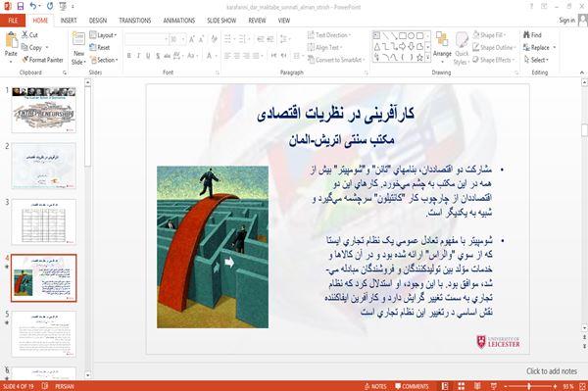
Task: Toggle Italic formatting
Action: click(x=139, y=56)
